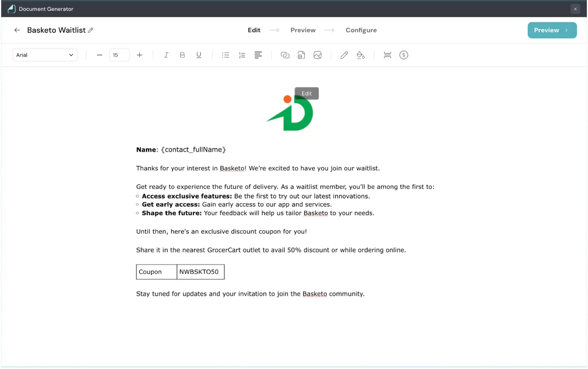Click the teal Preview button

(x=552, y=30)
